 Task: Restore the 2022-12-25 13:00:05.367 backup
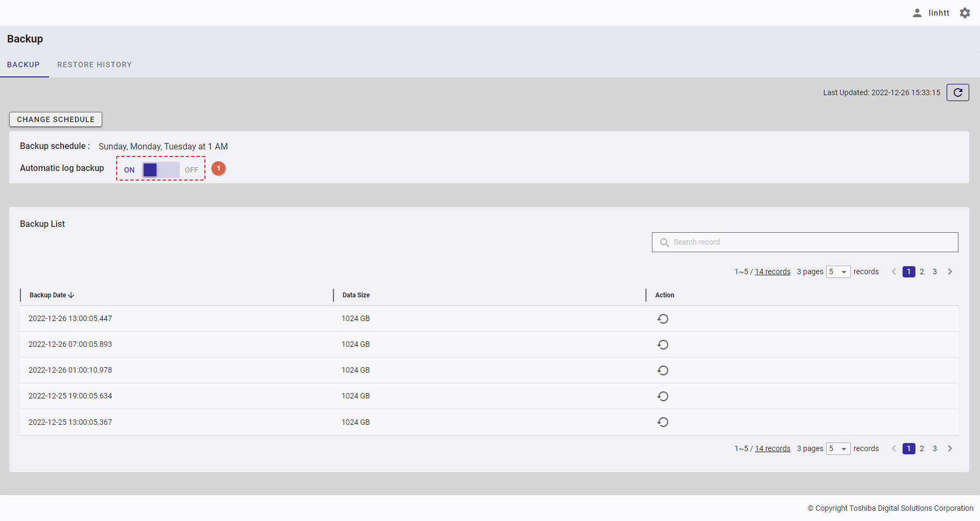click(663, 422)
